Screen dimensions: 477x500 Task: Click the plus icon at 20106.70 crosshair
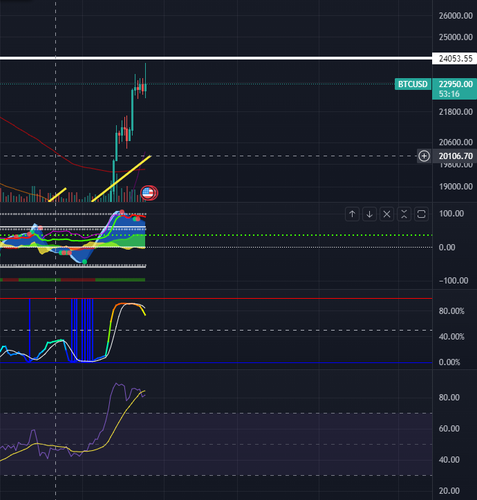click(424, 156)
